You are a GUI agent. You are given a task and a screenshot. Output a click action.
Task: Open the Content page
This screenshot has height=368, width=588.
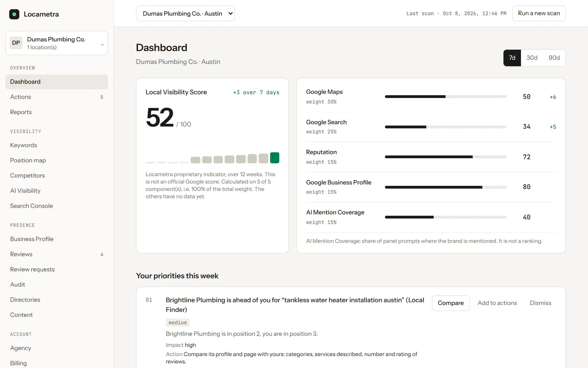[57, 315]
